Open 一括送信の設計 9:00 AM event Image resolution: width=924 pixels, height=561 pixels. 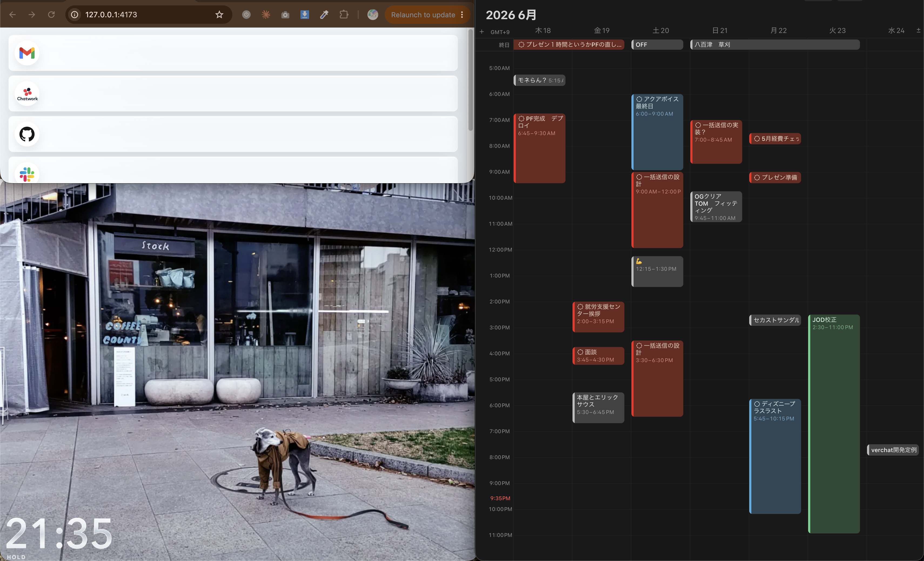pos(657,210)
